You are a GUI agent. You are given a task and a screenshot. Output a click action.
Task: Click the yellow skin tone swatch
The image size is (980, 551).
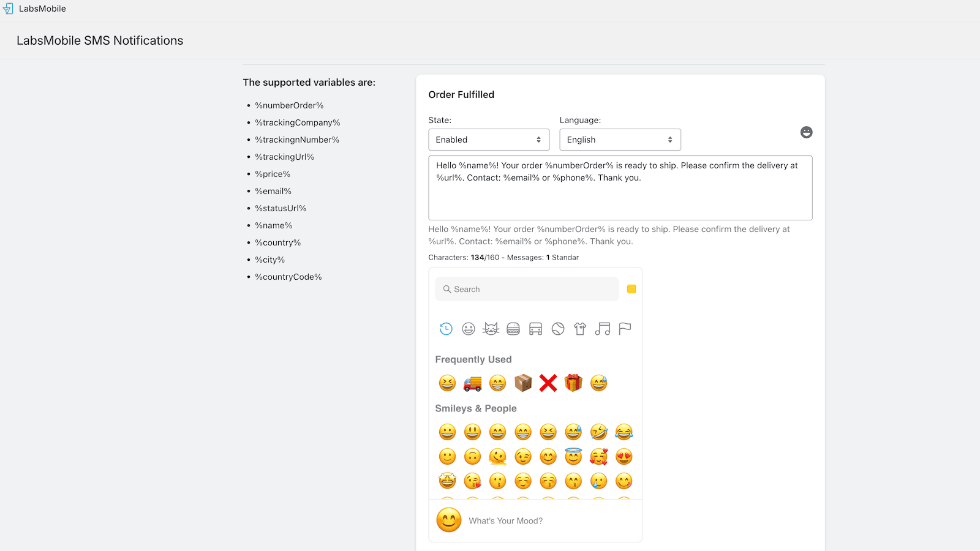(x=631, y=289)
